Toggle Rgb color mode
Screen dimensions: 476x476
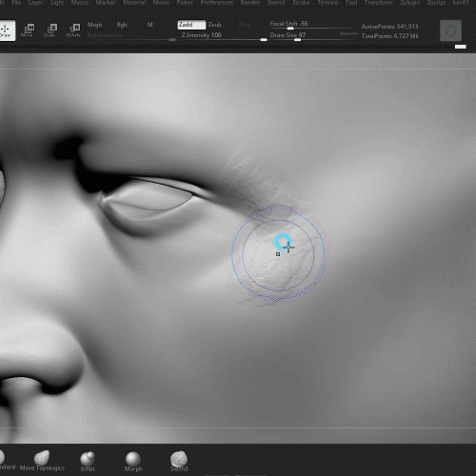point(122,25)
